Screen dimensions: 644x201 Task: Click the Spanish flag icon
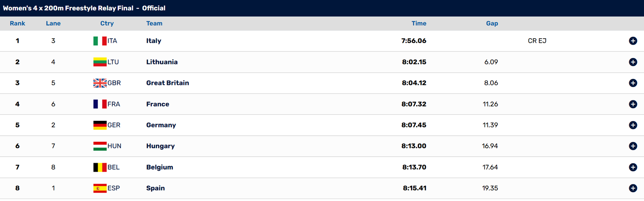100,188
